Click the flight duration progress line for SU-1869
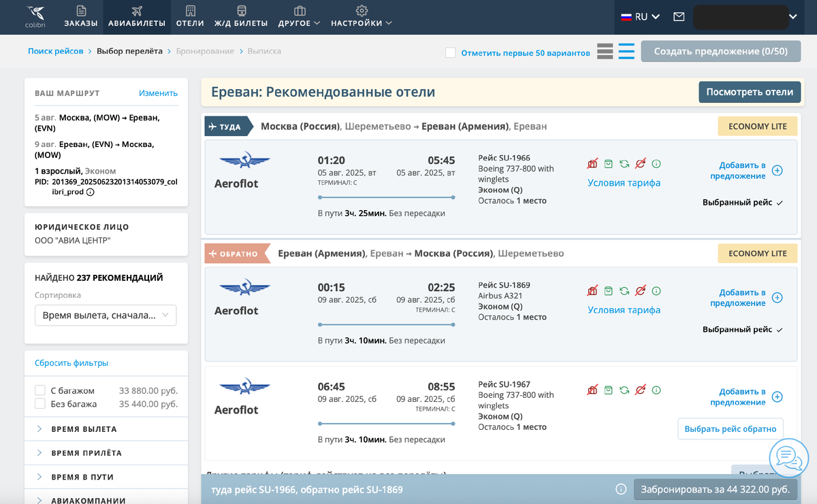The width and height of the screenshot is (817, 504). click(x=386, y=325)
